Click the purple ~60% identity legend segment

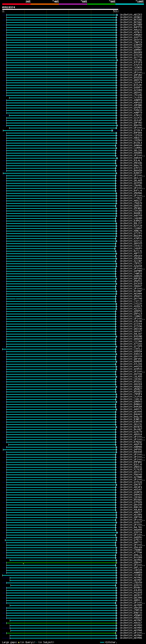[x=73, y=4]
